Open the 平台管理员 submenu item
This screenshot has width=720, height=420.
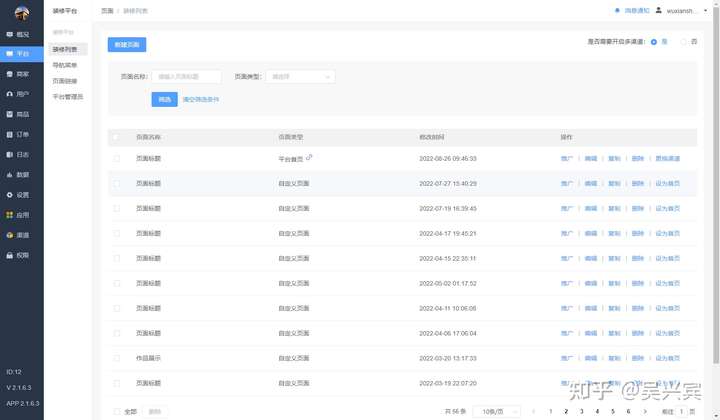(x=68, y=97)
